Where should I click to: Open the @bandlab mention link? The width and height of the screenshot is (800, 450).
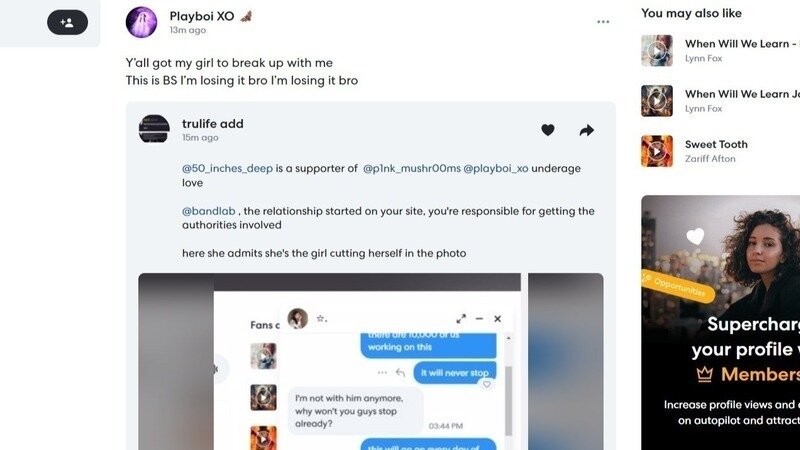(209, 211)
